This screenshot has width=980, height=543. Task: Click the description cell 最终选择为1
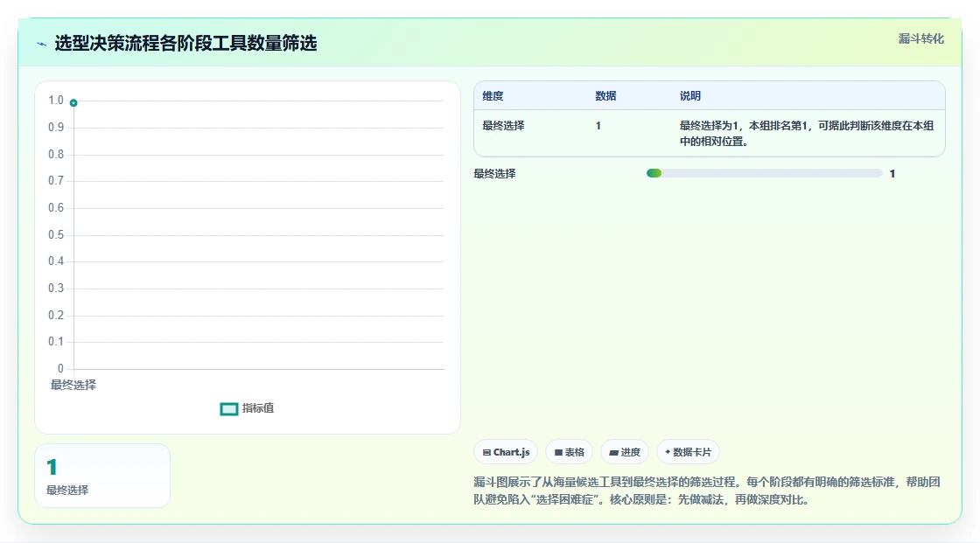pos(807,134)
